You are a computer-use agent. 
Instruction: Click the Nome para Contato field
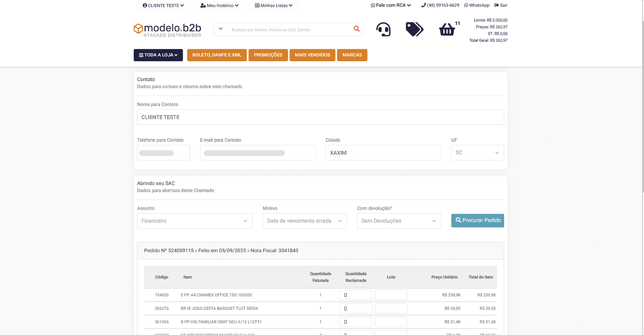(320, 117)
